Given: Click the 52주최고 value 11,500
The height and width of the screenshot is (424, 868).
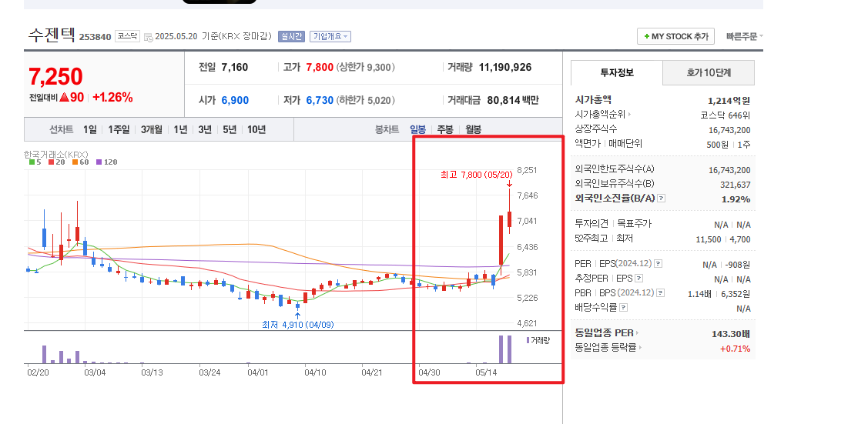Looking at the screenshot, I should pos(708,239).
